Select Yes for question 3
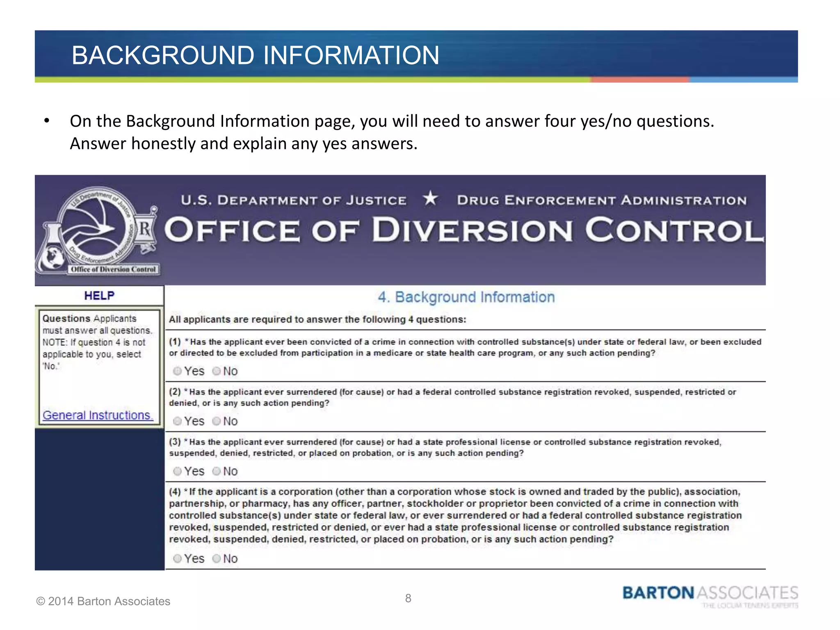Image resolution: width=840 pixels, height=630 pixels. tap(177, 471)
